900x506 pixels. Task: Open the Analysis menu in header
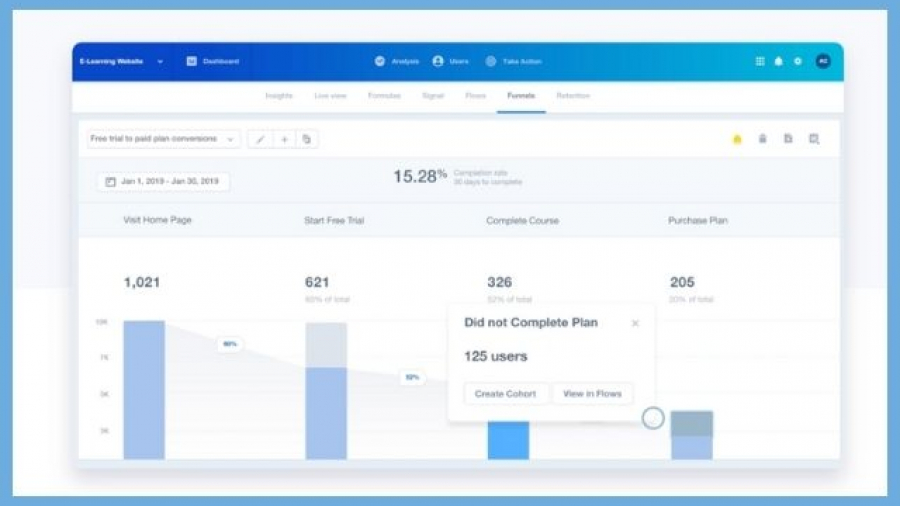pyautogui.click(x=397, y=61)
